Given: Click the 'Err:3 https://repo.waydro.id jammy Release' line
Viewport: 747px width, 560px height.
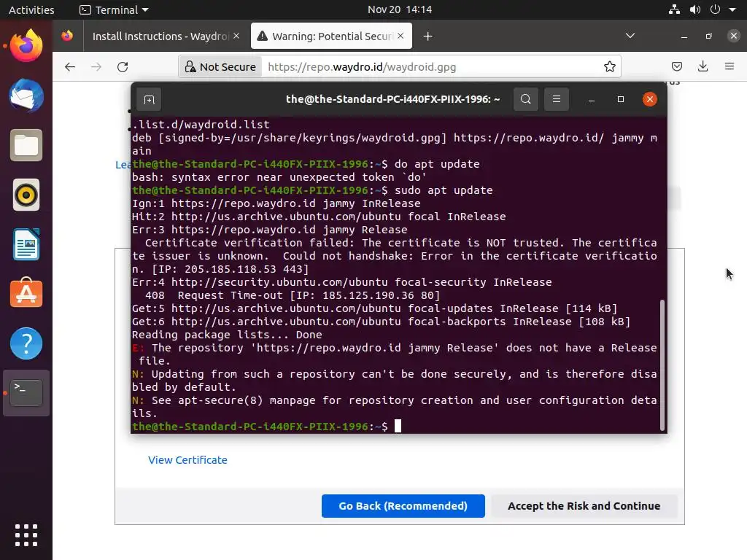Looking at the screenshot, I should (x=270, y=230).
